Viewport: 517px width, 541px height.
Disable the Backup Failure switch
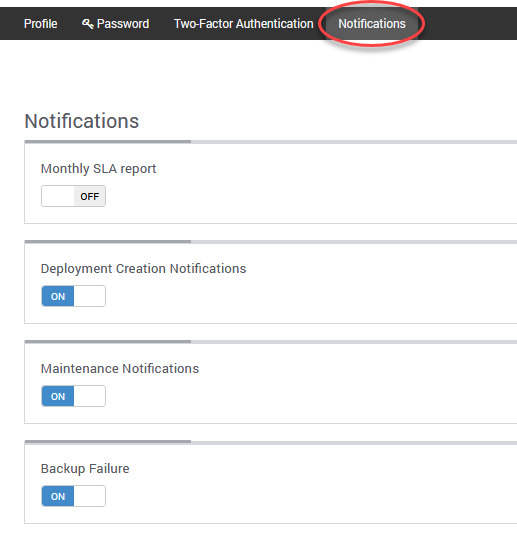click(x=73, y=496)
